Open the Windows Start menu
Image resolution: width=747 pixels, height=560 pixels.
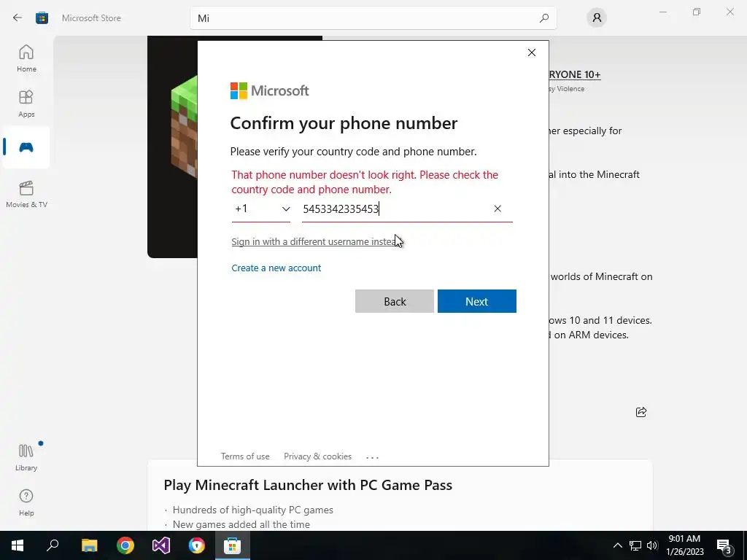[18, 545]
